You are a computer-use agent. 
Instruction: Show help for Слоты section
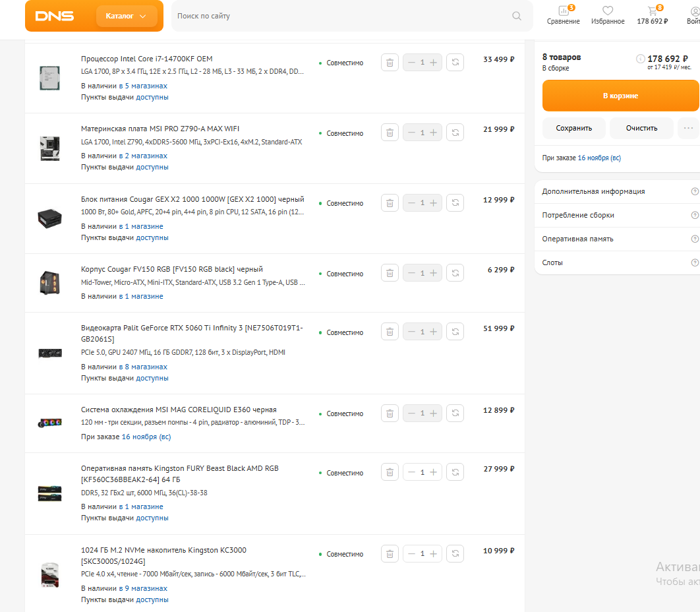695,262
